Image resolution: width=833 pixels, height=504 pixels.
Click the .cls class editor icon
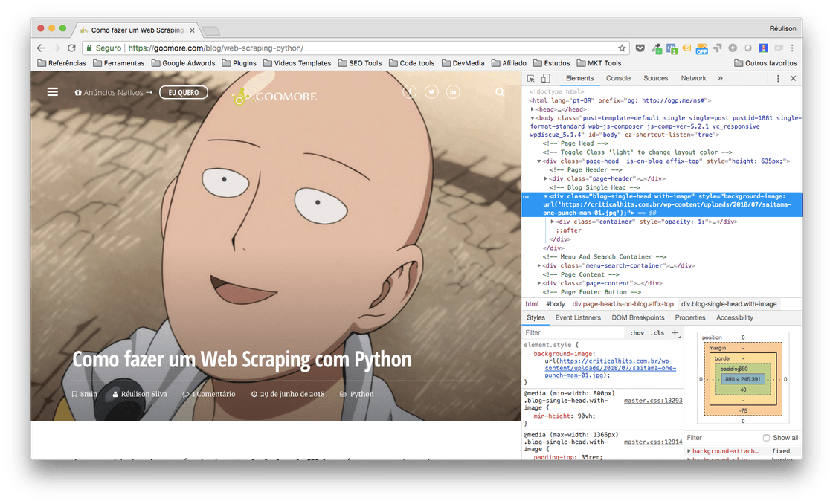pos(657,332)
